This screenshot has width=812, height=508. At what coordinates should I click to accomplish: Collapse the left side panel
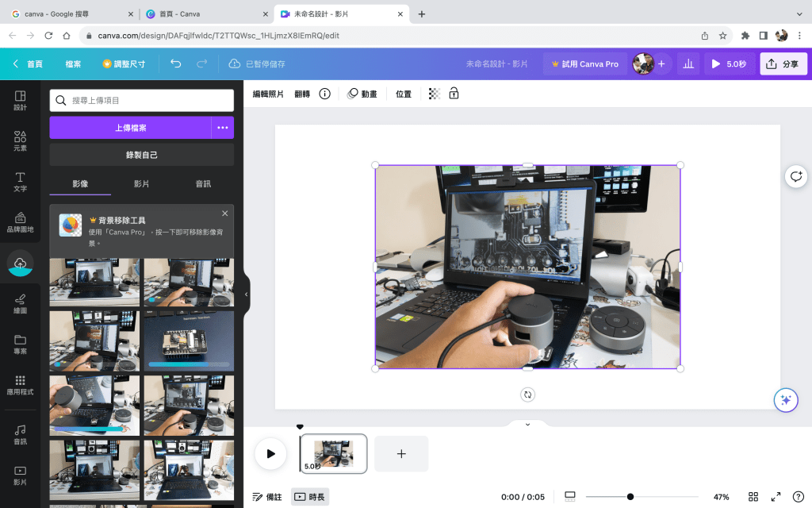(246, 294)
